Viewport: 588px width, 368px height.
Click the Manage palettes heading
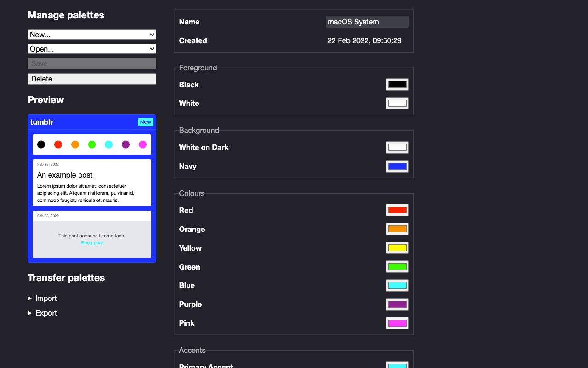pos(66,15)
